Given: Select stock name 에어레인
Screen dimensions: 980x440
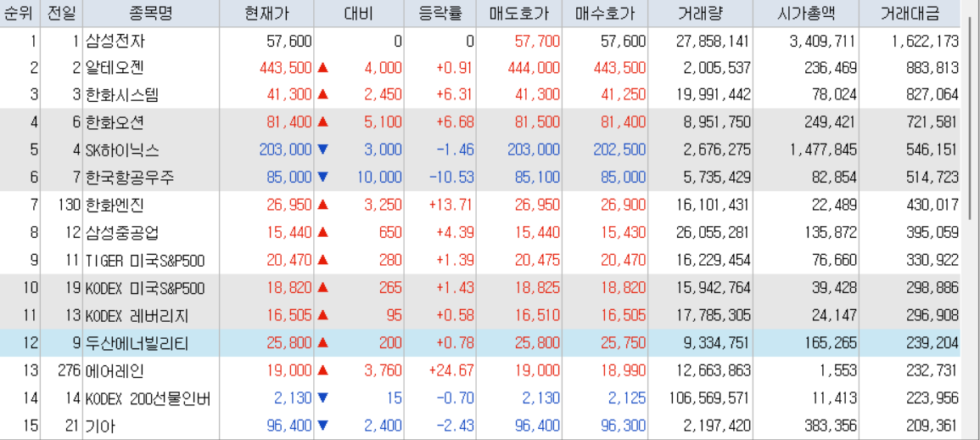Looking at the screenshot, I should point(117,370).
